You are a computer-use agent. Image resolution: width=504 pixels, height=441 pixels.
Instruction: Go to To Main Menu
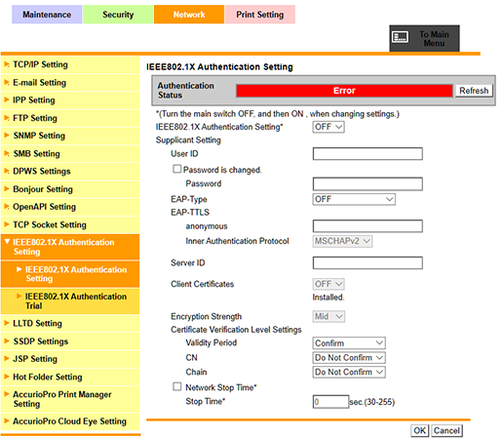tap(424, 38)
